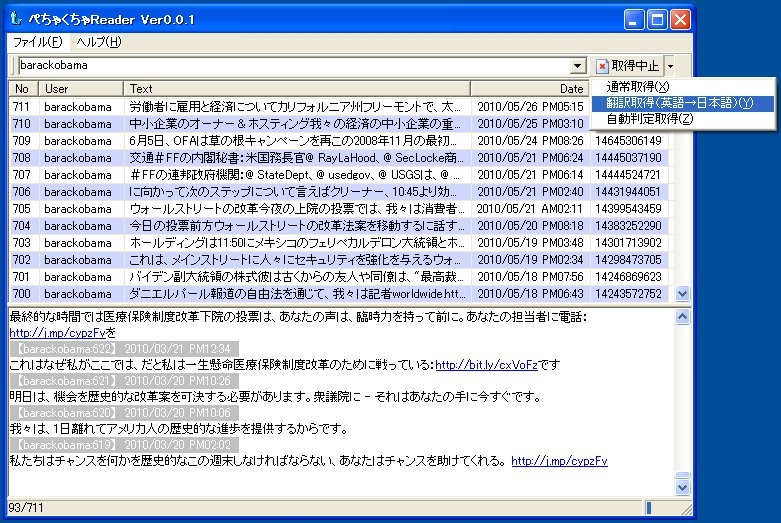Click ID cell 14399543459
Image resolution: width=781 pixels, height=523 pixels.
point(628,209)
